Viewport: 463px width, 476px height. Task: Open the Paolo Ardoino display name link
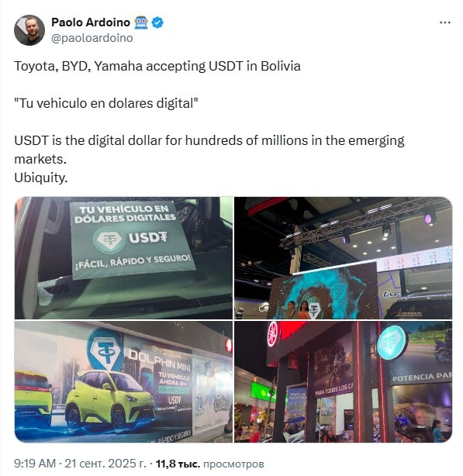click(x=91, y=22)
